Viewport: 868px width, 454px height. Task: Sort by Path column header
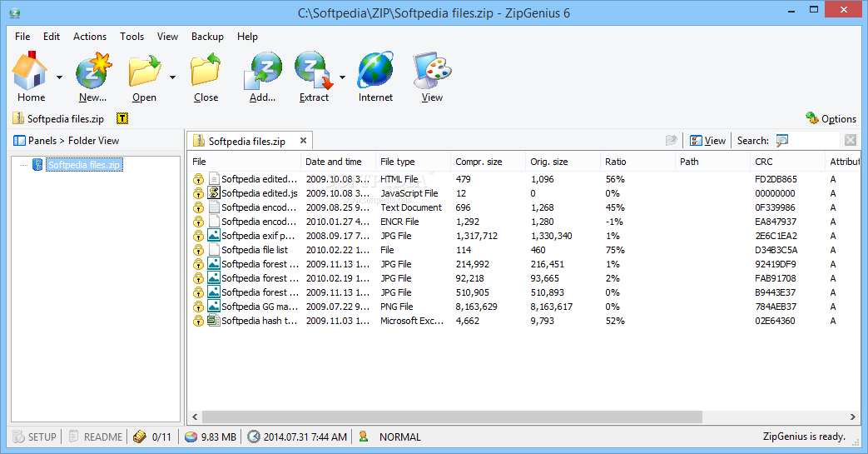click(713, 162)
